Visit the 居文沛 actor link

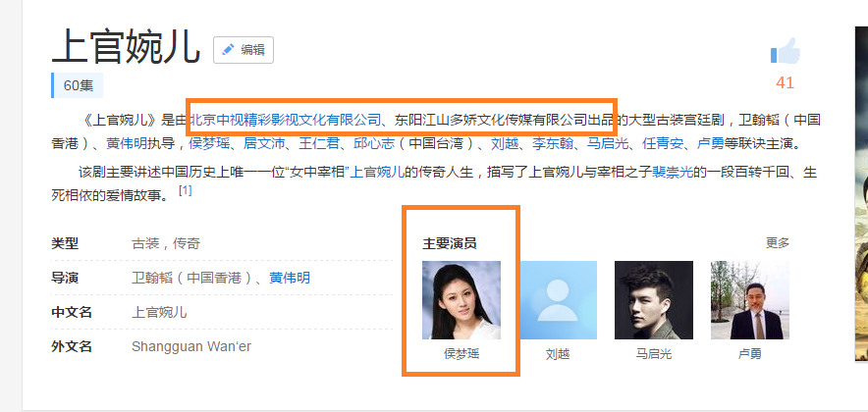(264, 144)
